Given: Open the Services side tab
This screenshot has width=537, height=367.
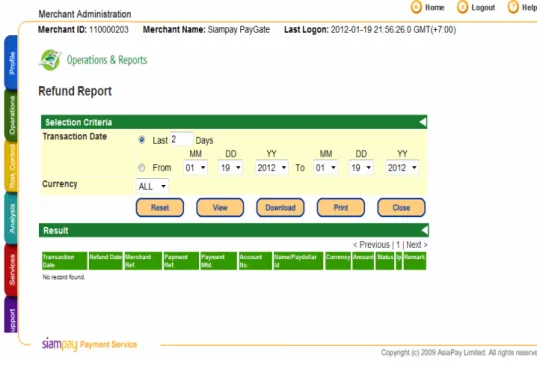Looking at the screenshot, I should click(x=11, y=270).
